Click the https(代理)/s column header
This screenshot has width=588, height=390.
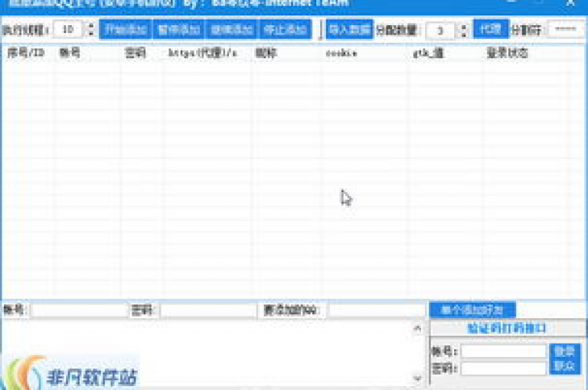[x=207, y=53]
